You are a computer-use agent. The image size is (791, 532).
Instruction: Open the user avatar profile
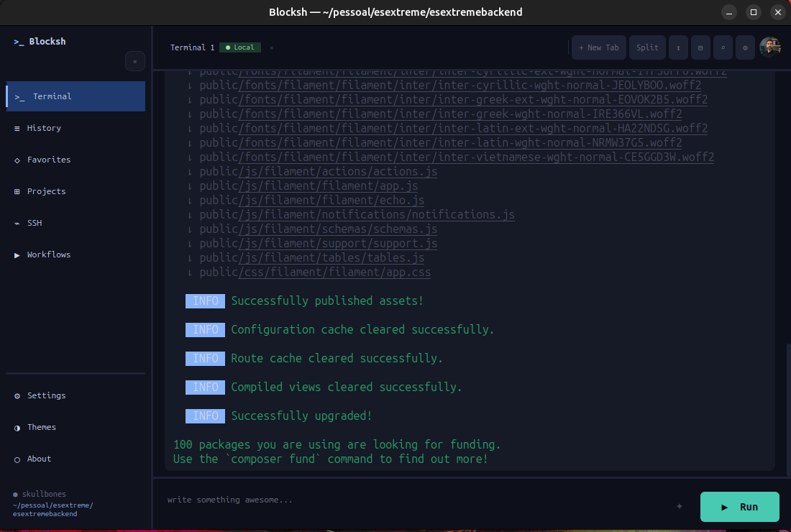click(770, 47)
